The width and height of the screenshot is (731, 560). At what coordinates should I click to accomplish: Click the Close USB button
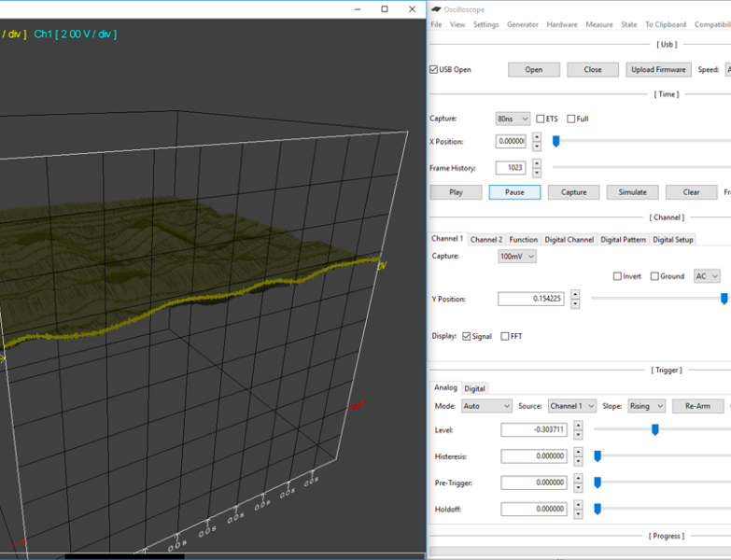pyautogui.click(x=593, y=69)
